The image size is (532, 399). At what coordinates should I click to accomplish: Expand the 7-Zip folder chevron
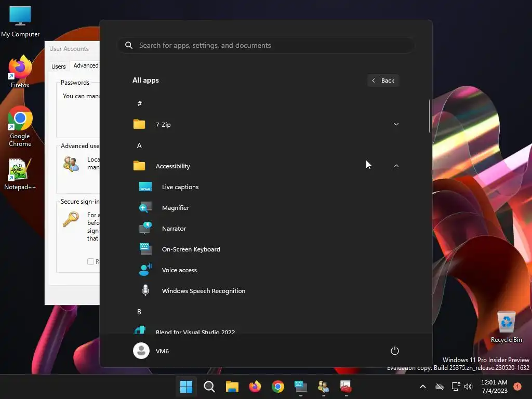point(396,125)
